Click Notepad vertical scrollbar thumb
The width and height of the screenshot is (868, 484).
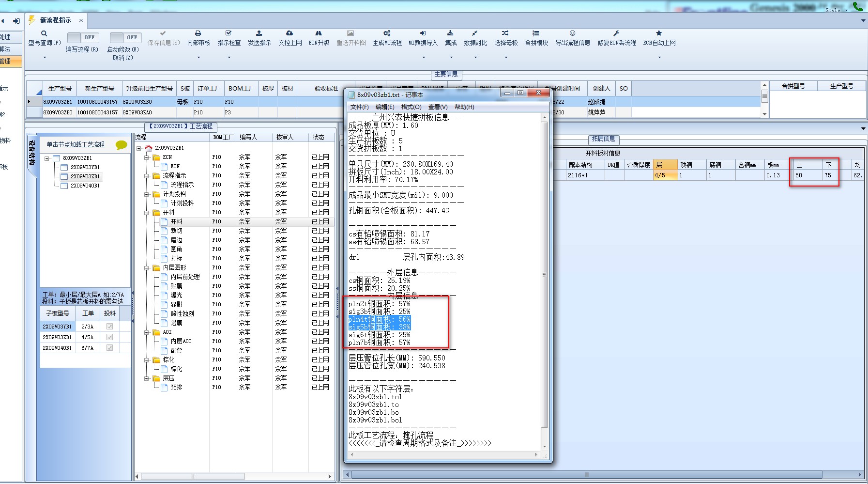point(545,275)
